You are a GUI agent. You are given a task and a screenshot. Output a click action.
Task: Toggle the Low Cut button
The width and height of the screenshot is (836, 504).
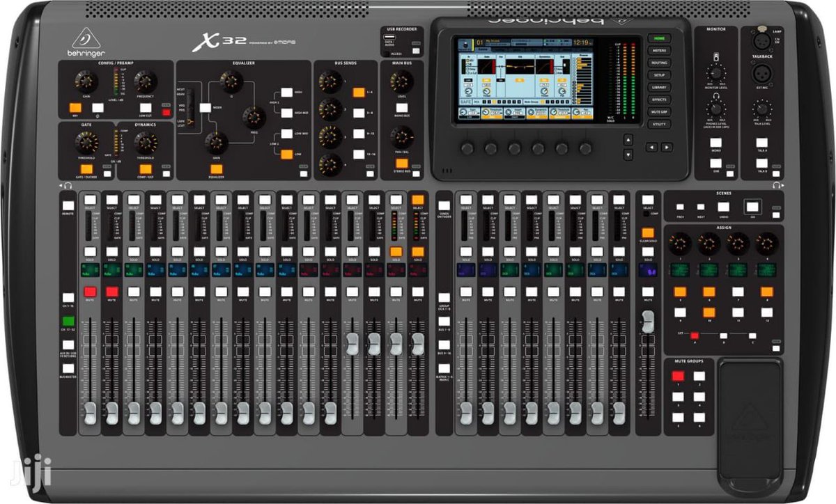coord(146,108)
